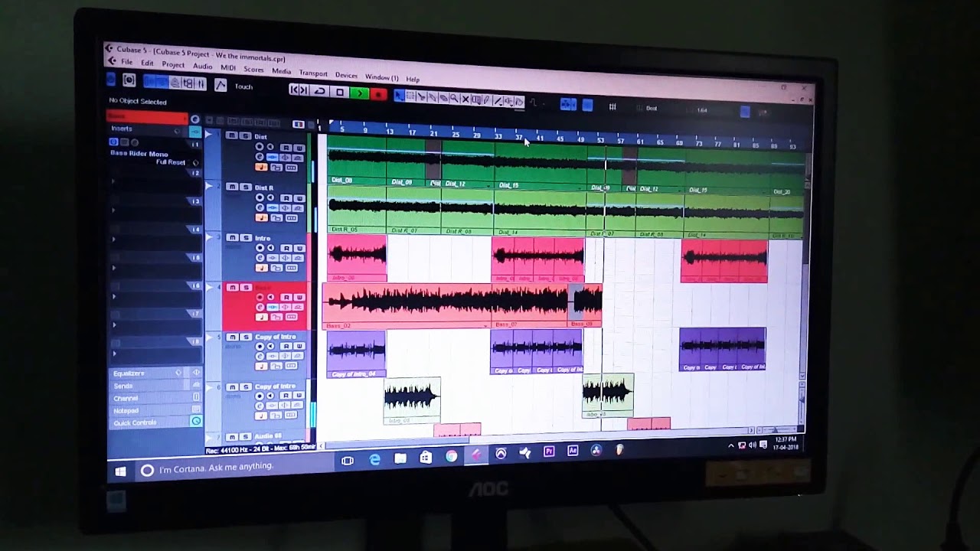Toggle the Snap on/off button
The width and height of the screenshot is (980, 551).
point(587,105)
